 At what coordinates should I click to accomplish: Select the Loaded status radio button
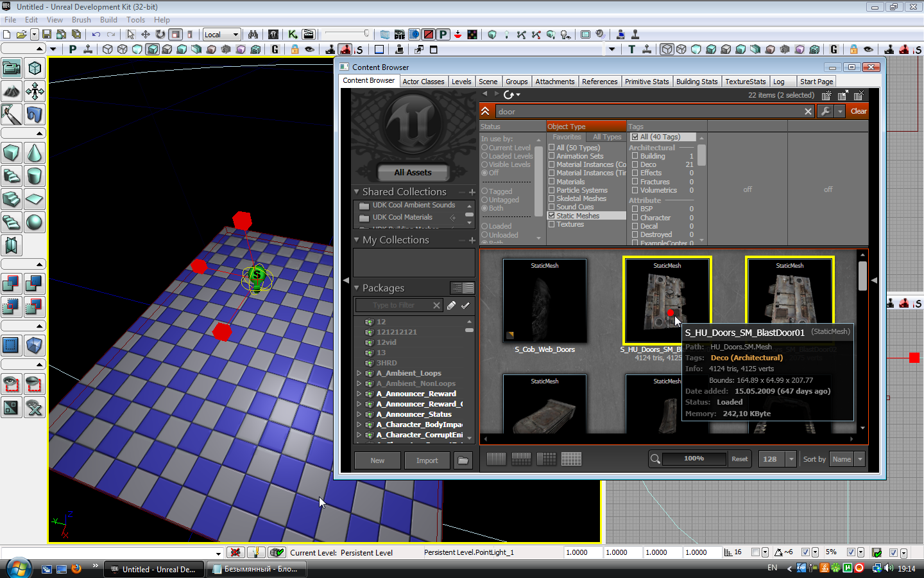pyautogui.click(x=485, y=226)
